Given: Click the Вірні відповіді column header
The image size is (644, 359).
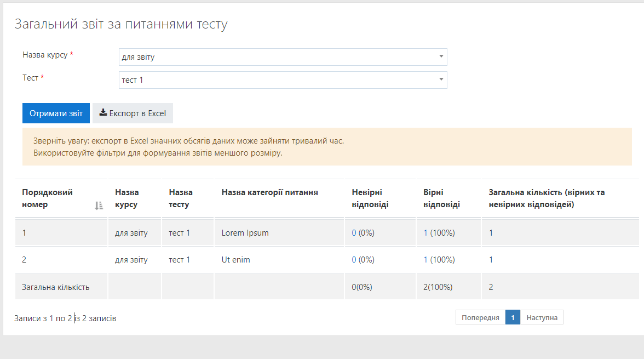Looking at the screenshot, I should 449,198.
